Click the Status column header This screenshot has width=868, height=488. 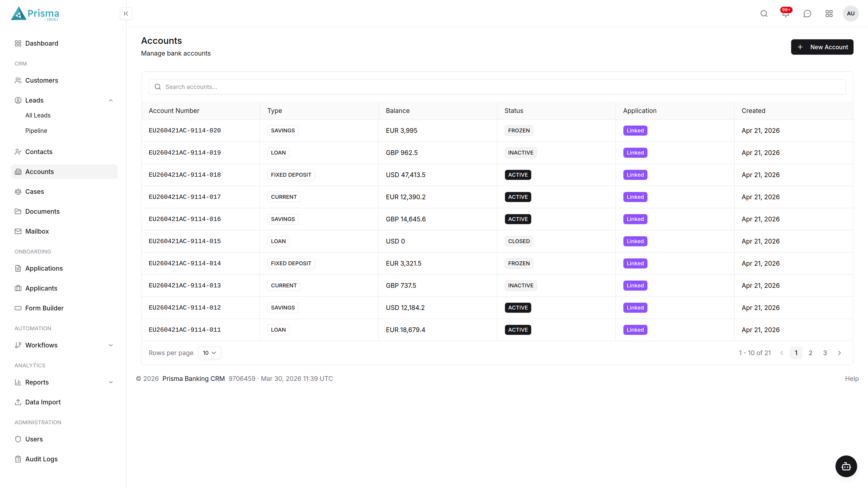[514, 111]
